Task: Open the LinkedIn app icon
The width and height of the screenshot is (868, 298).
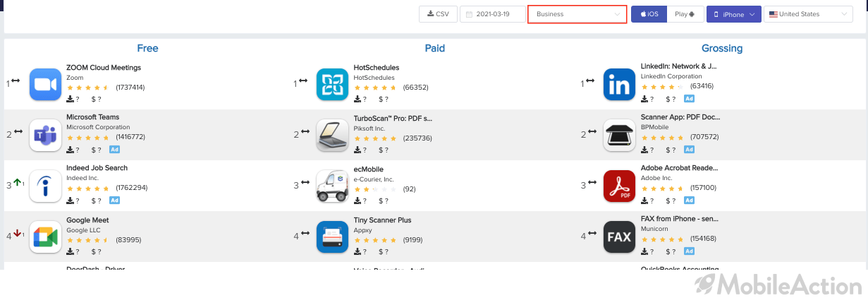Action: click(x=619, y=85)
